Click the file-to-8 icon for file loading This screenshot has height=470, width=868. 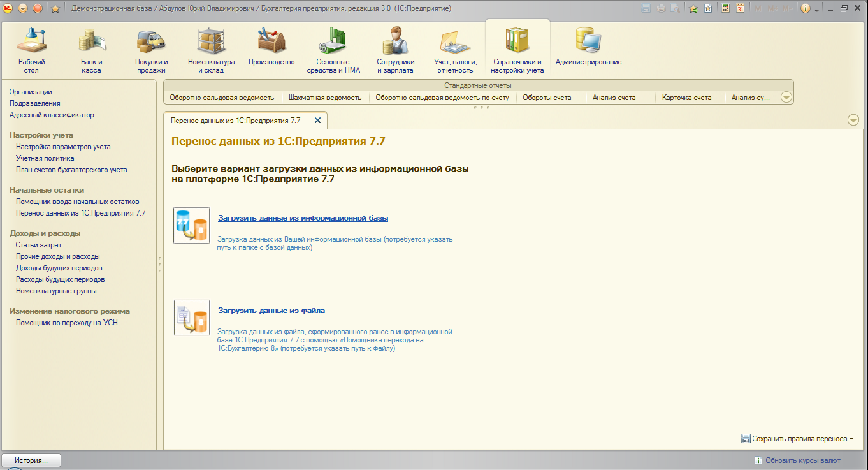pos(192,318)
